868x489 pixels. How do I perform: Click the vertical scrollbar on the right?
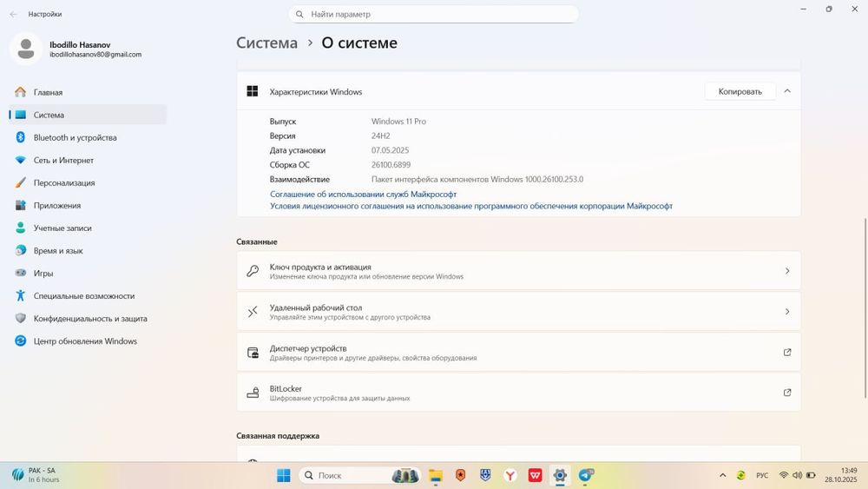click(865, 307)
